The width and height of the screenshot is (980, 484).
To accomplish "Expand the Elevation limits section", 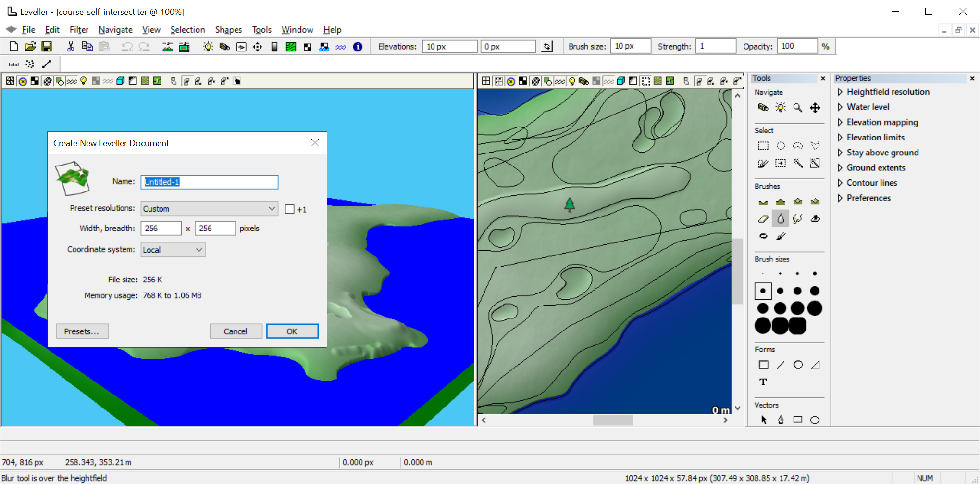I will (840, 138).
